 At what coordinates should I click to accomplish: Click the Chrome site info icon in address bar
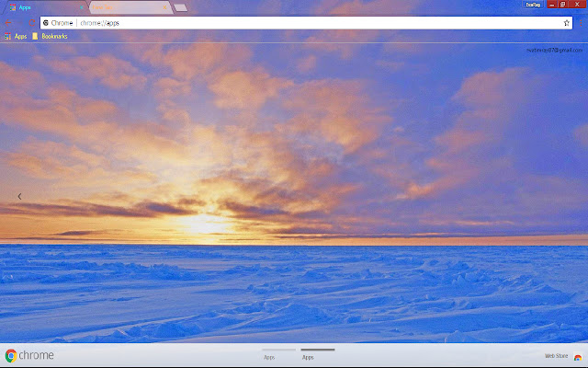(x=46, y=23)
